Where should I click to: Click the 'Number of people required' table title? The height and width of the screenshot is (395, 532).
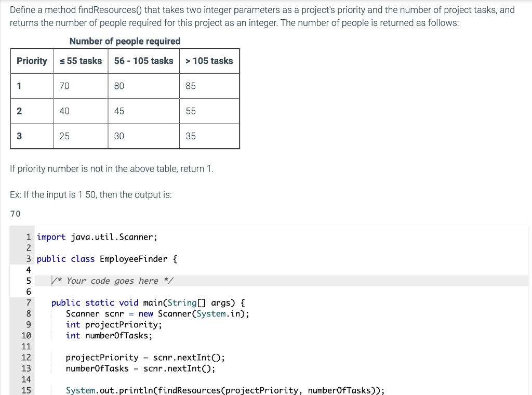pos(125,41)
